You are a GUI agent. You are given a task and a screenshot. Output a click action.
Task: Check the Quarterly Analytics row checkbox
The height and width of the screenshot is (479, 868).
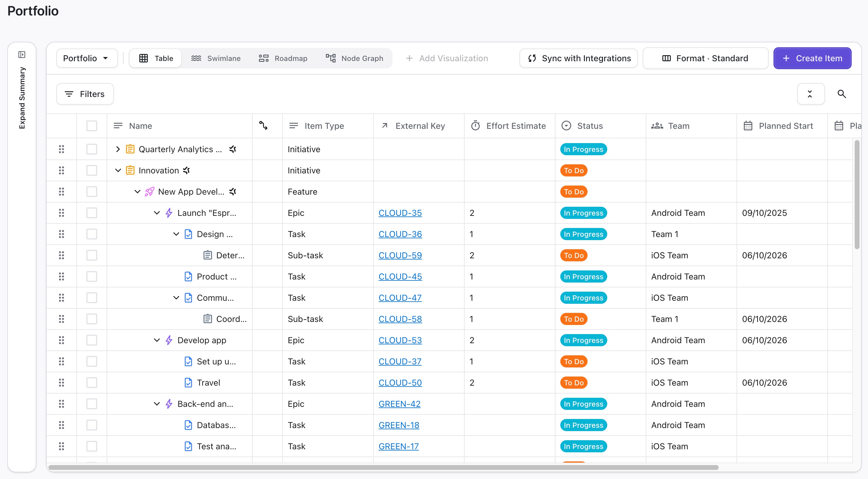click(92, 149)
